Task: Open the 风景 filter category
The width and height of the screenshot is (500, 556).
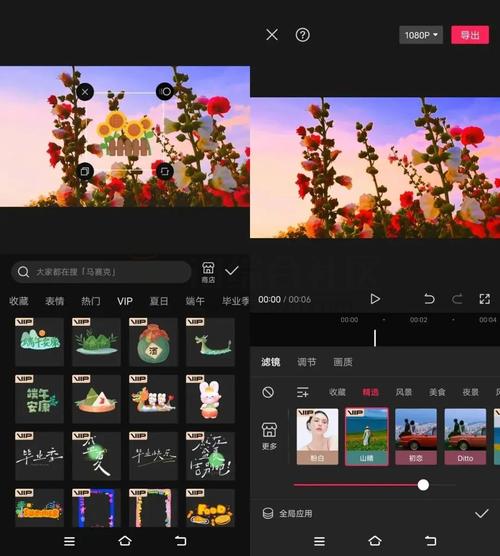Action: click(404, 392)
